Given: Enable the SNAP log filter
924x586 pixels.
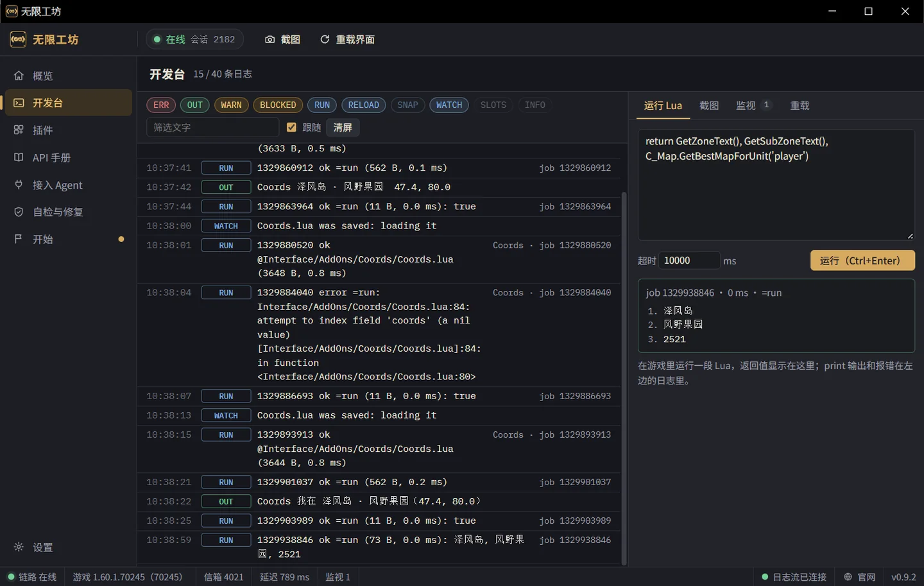Looking at the screenshot, I should [x=407, y=105].
